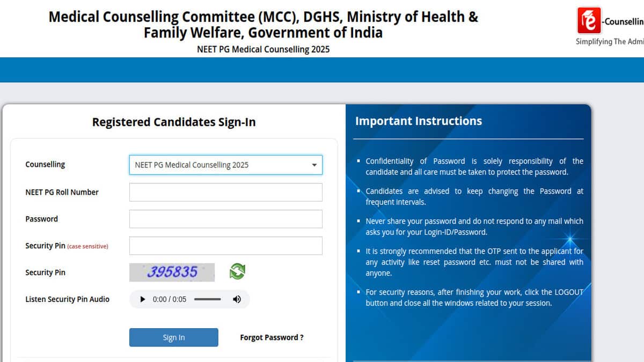Click the NEET PG Roll Number field
644x362 pixels.
pyautogui.click(x=225, y=192)
